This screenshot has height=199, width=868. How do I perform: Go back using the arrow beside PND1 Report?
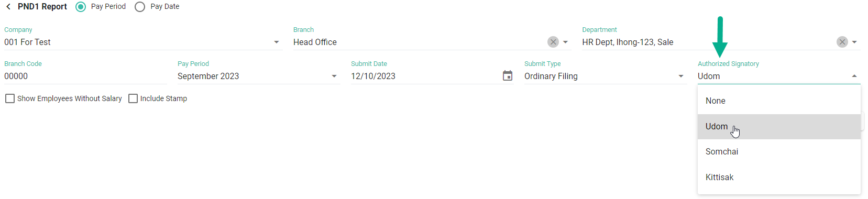(8, 7)
